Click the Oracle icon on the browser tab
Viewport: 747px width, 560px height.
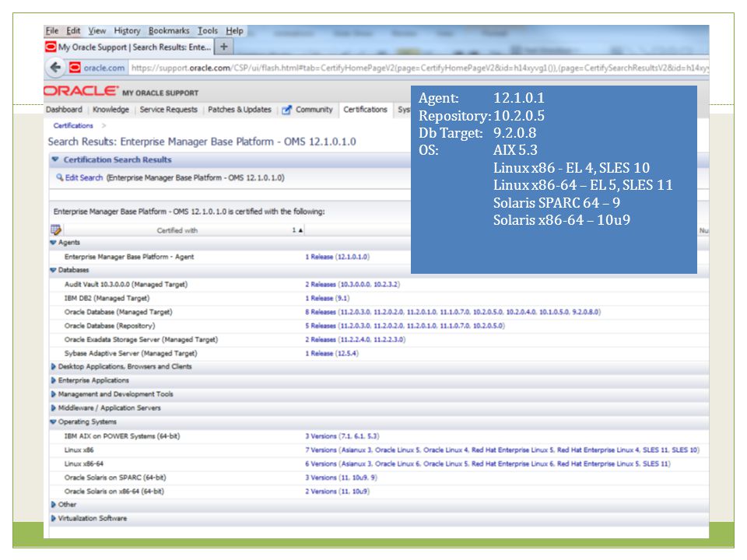51,47
